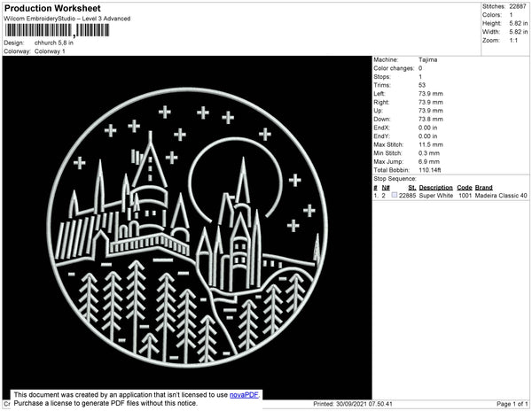This screenshot has height=411, width=532.
Task: Select the Height value 5.82 in
Action: [x=519, y=23]
